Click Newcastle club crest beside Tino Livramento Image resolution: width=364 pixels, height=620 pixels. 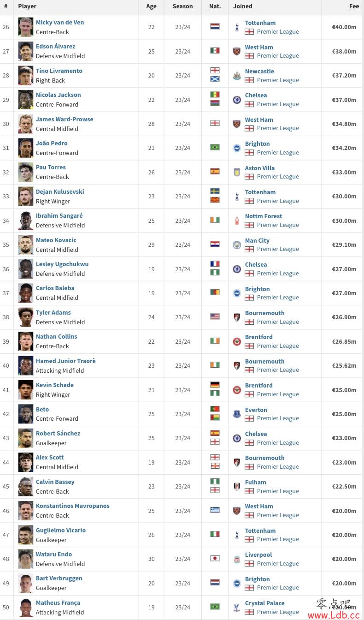[237, 76]
